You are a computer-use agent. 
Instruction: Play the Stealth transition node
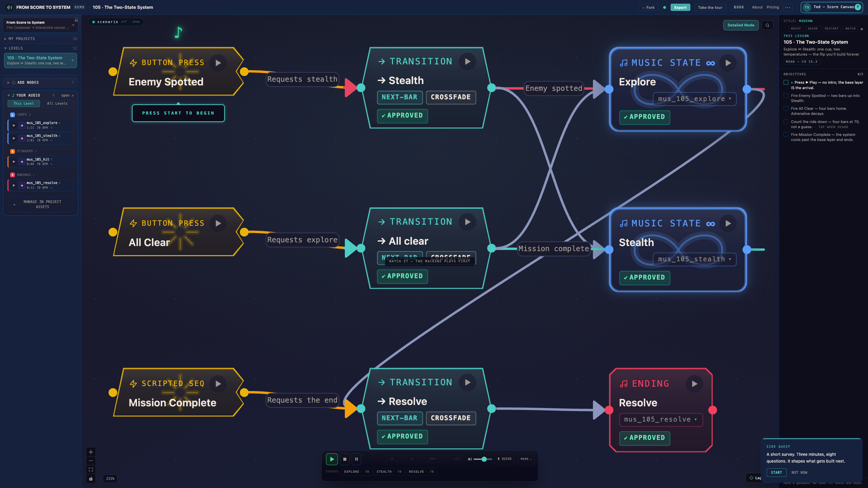(468, 62)
